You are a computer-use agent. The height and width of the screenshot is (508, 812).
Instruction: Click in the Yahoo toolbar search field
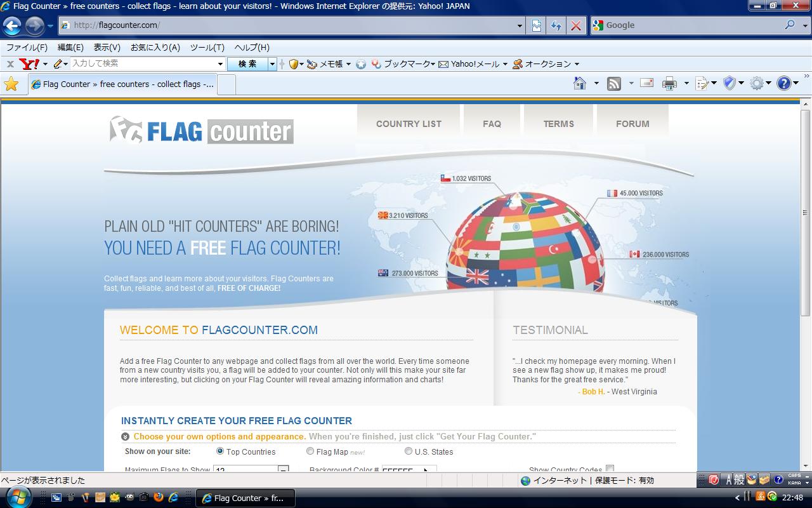[x=143, y=63]
